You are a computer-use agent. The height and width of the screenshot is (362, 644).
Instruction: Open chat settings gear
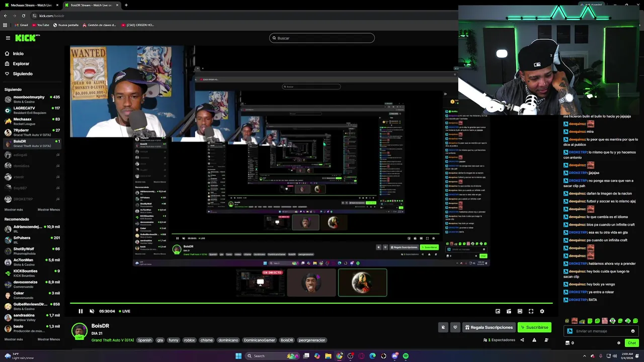point(619,343)
